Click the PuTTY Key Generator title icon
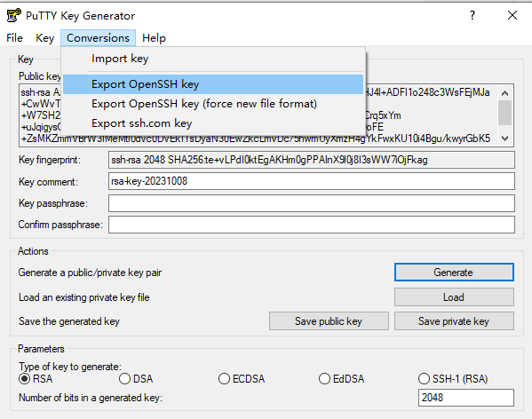Viewport: 532px width, 419px height. point(13,16)
